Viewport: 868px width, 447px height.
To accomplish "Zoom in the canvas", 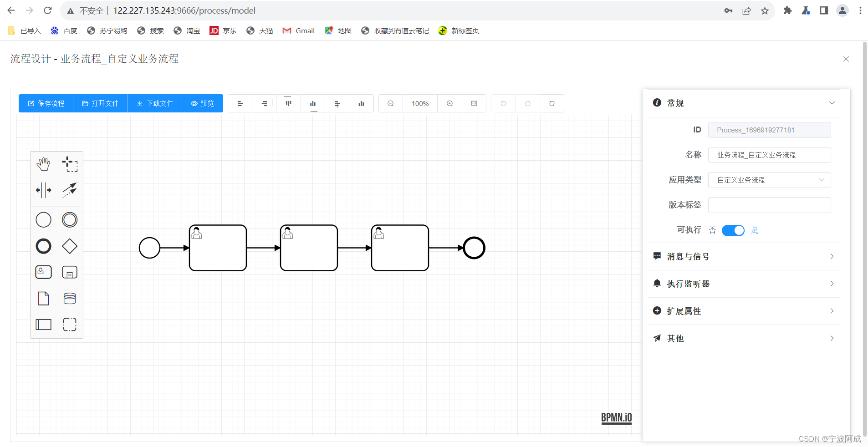I will click(x=450, y=104).
